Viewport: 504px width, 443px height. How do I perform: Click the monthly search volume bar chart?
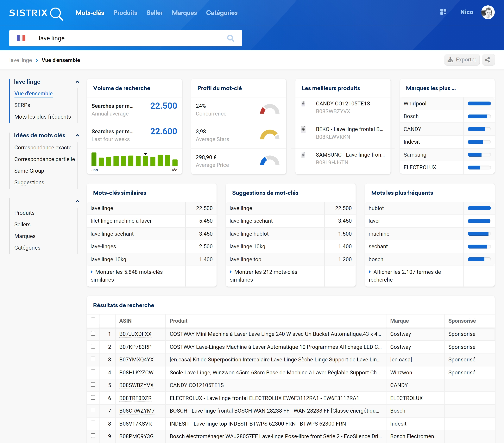click(134, 159)
